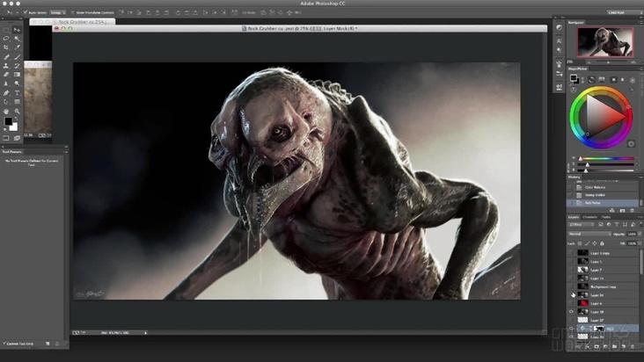This screenshot has height=362, width=644.
Task: Create new group folder button
Action: pos(614,346)
